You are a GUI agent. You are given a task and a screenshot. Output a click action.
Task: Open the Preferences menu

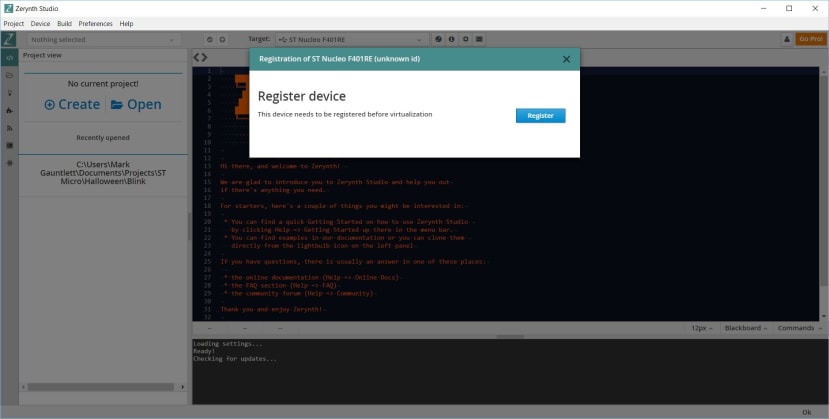click(x=96, y=24)
